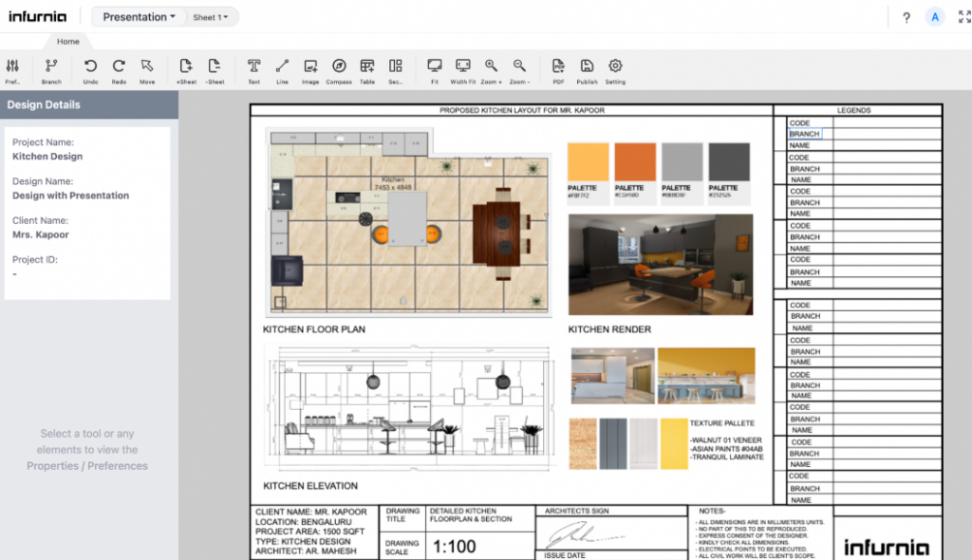
Task: Zoom in with Zoom +
Action: (x=491, y=70)
